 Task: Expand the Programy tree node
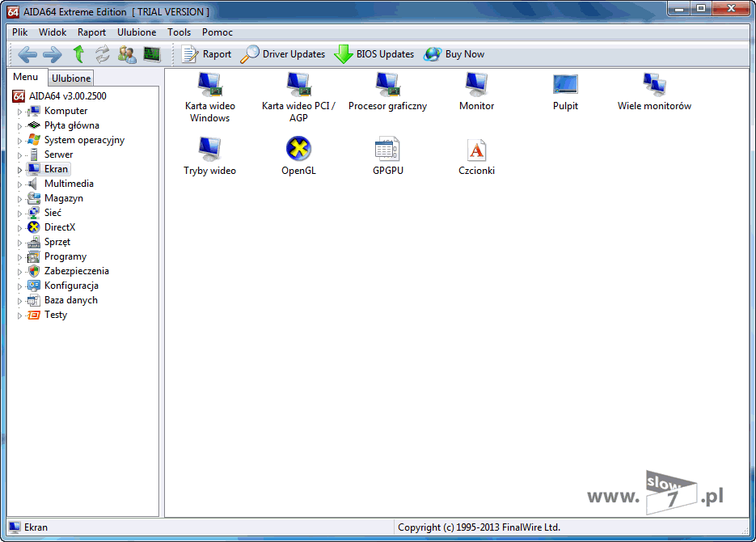pyautogui.click(x=19, y=257)
